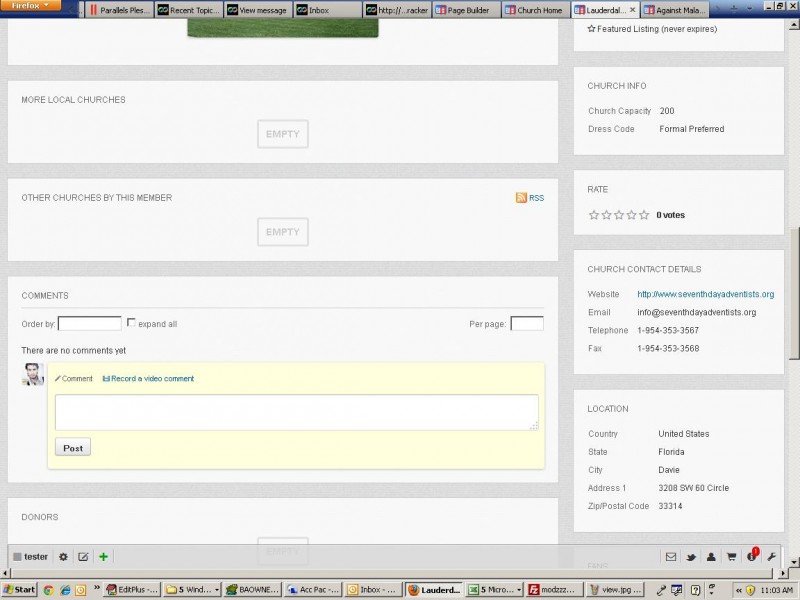The image size is (800, 600).
Task: Rate the church three stars
Action: pyautogui.click(x=619, y=215)
